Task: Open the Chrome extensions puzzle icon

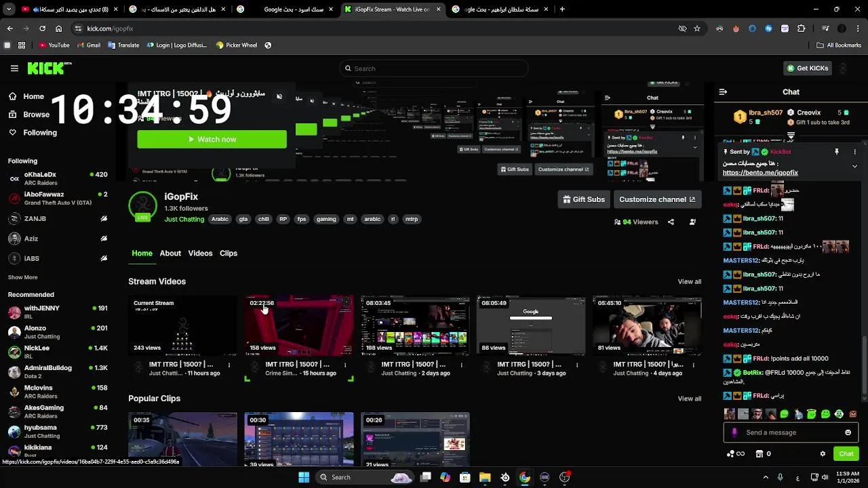Action: pos(801,28)
